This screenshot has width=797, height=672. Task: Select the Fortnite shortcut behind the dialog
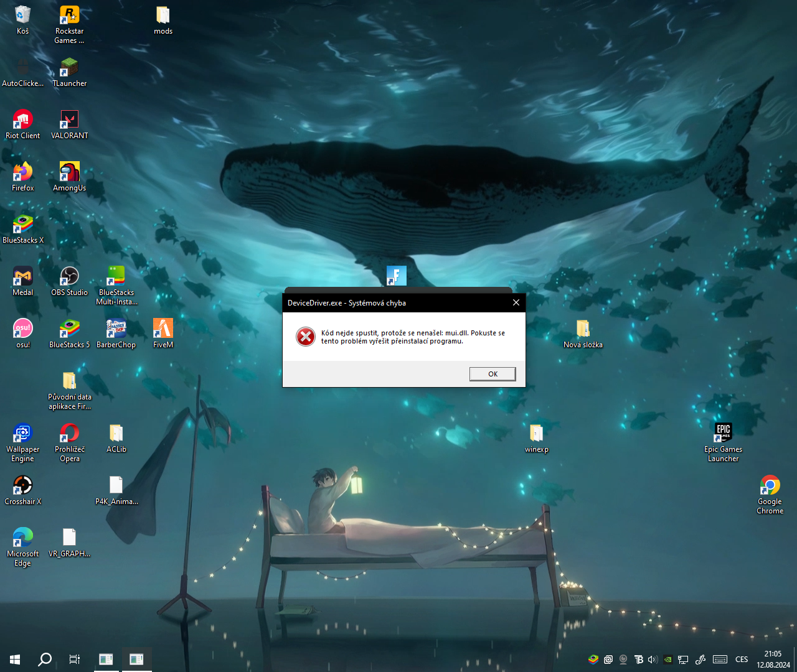[x=397, y=276]
